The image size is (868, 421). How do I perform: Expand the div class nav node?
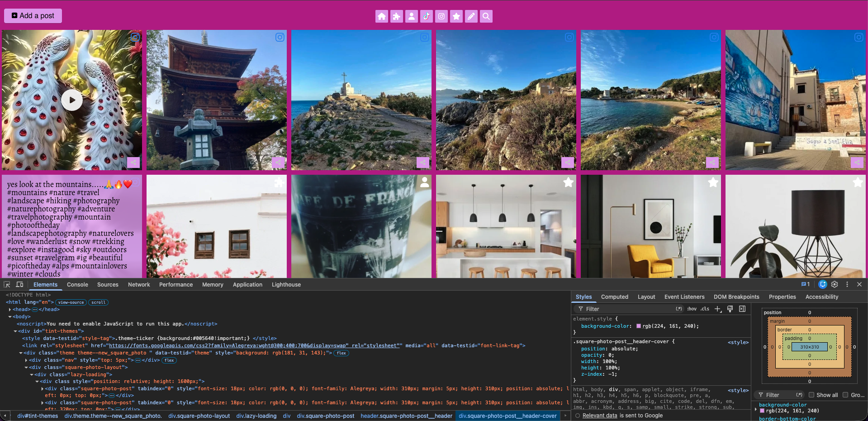click(26, 360)
